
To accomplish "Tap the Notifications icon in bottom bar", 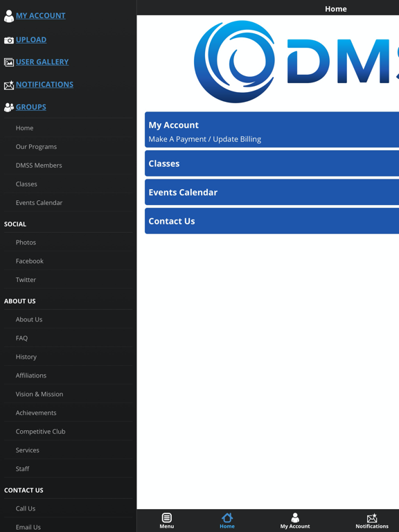I will coord(372,517).
